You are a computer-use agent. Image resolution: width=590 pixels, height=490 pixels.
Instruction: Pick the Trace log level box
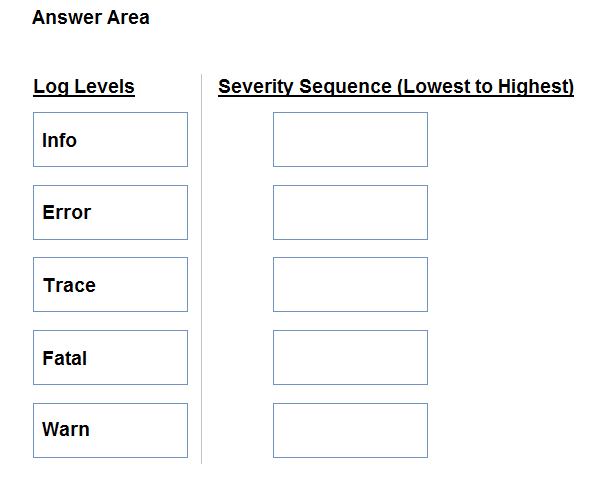coord(110,285)
